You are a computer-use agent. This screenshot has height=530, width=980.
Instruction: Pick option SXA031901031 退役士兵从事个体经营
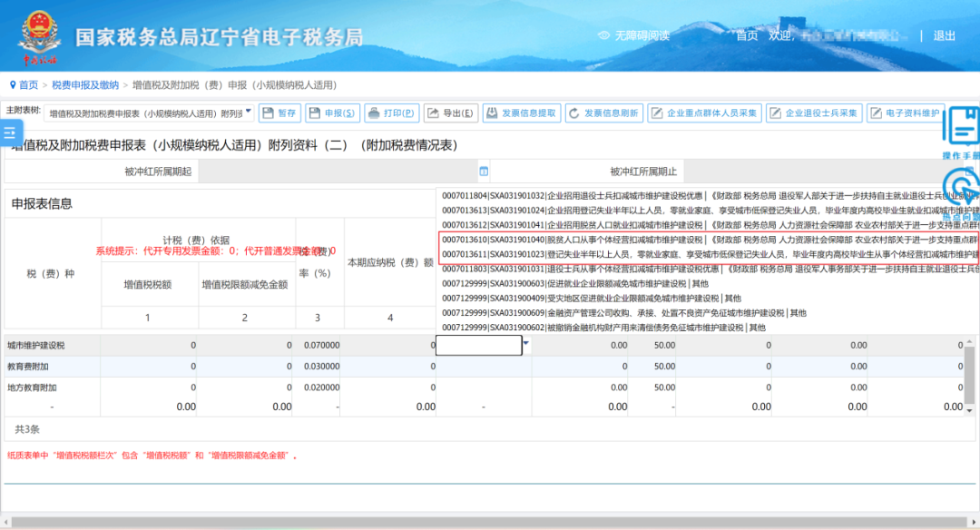click(x=708, y=269)
